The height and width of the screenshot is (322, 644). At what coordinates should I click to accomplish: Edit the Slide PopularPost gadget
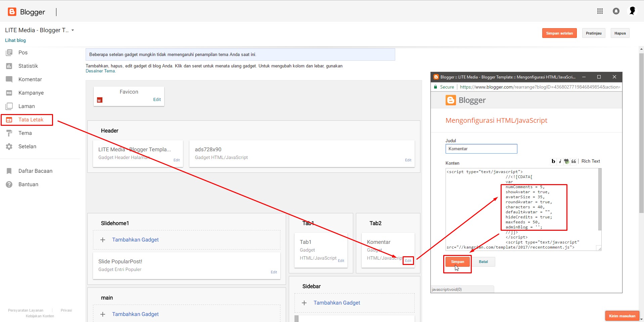pyautogui.click(x=274, y=272)
